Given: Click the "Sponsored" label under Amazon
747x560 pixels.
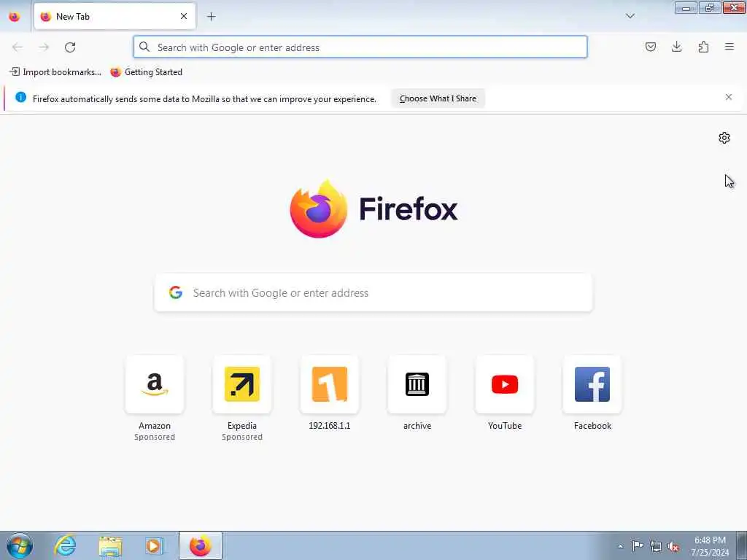Looking at the screenshot, I should click(155, 437).
